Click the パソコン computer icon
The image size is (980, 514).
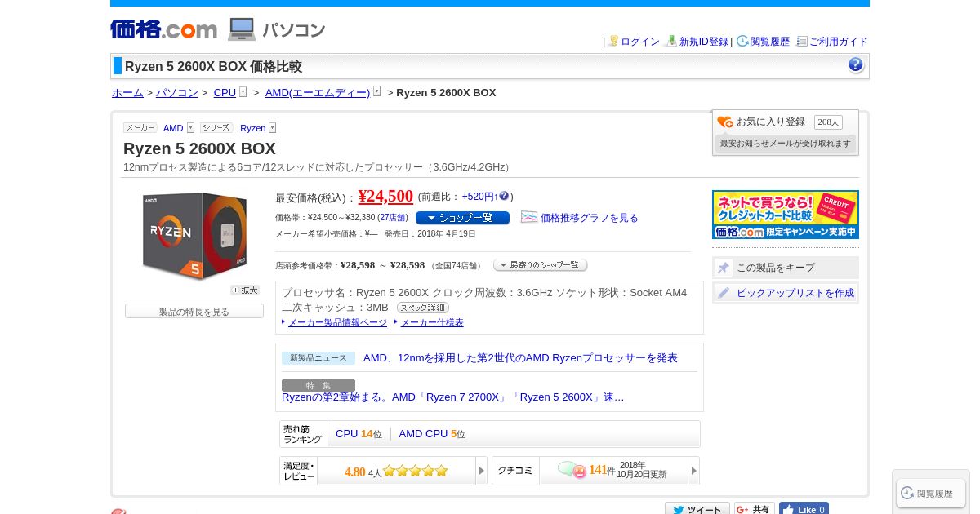(x=242, y=29)
